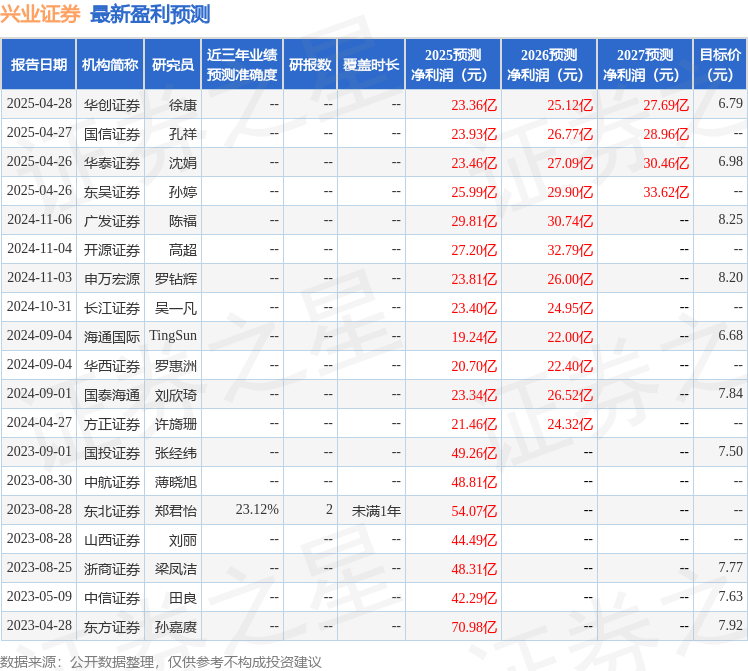This screenshot has height=671, width=748.
Task: Click the 24.32亿 forecast value
Action: pyautogui.click(x=570, y=424)
